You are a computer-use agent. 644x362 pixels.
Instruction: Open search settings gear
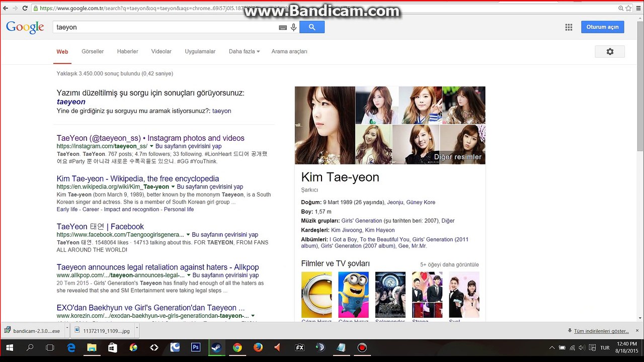click(x=610, y=51)
